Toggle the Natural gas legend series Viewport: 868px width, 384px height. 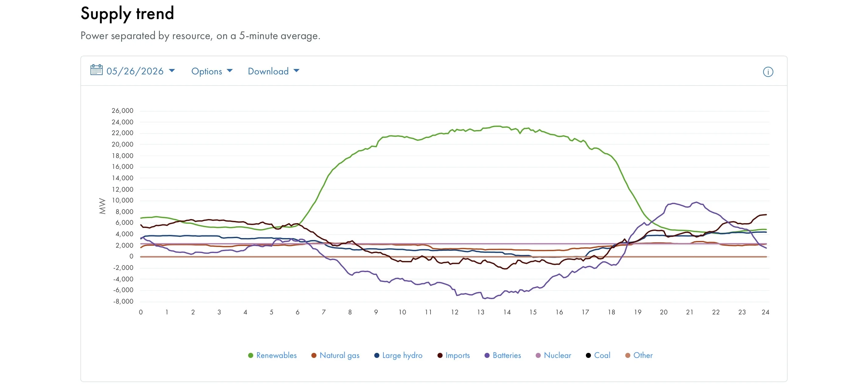tap(335, 355)
